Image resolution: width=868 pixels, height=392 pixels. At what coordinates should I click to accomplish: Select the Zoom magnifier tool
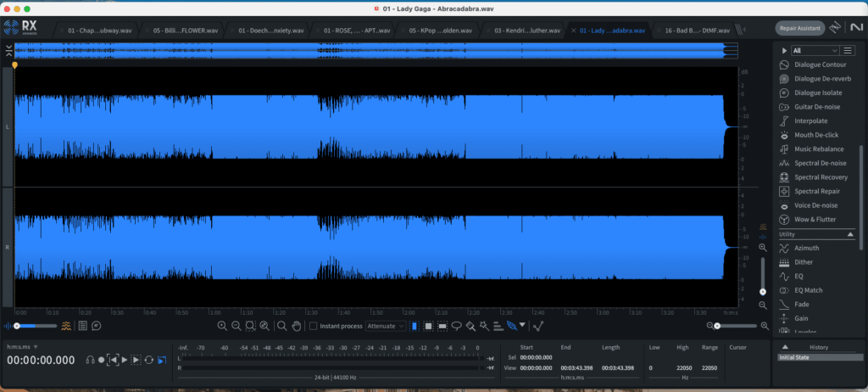pyautogui.click(x=281, y=326)
